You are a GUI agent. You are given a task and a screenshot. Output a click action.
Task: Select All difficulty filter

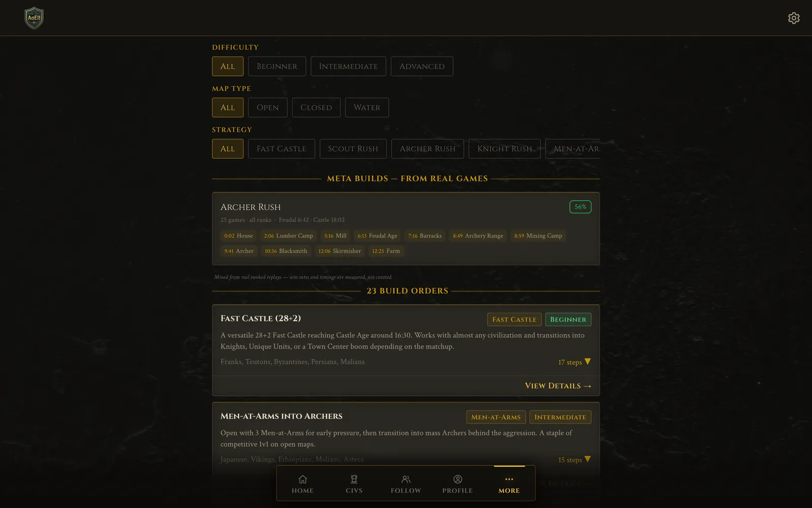point(227,67)
